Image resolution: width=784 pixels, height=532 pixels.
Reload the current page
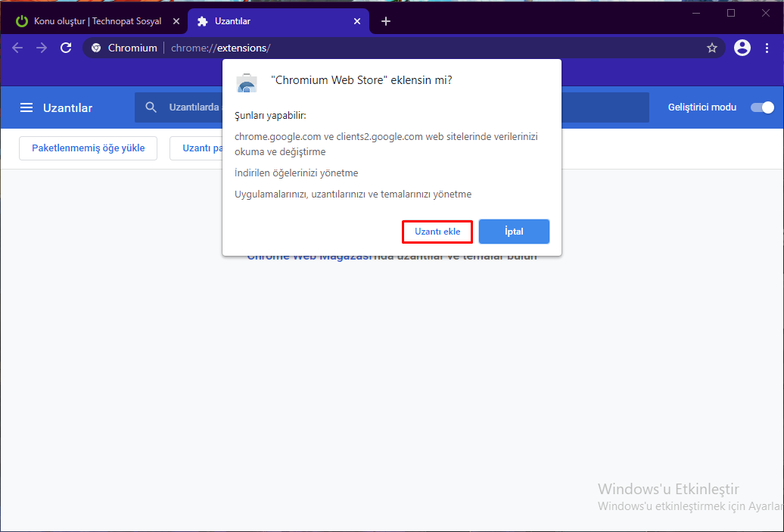tap(66, 48)
